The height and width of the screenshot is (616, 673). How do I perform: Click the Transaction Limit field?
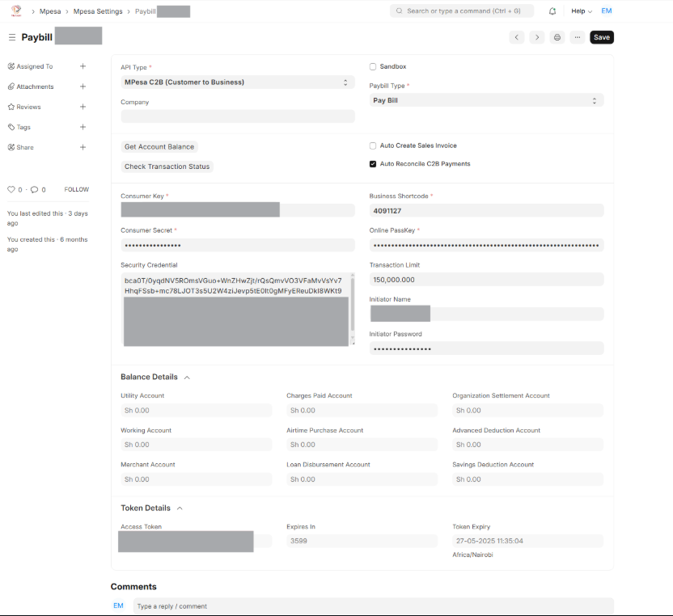pyautogui.click(x=486, y=280)
